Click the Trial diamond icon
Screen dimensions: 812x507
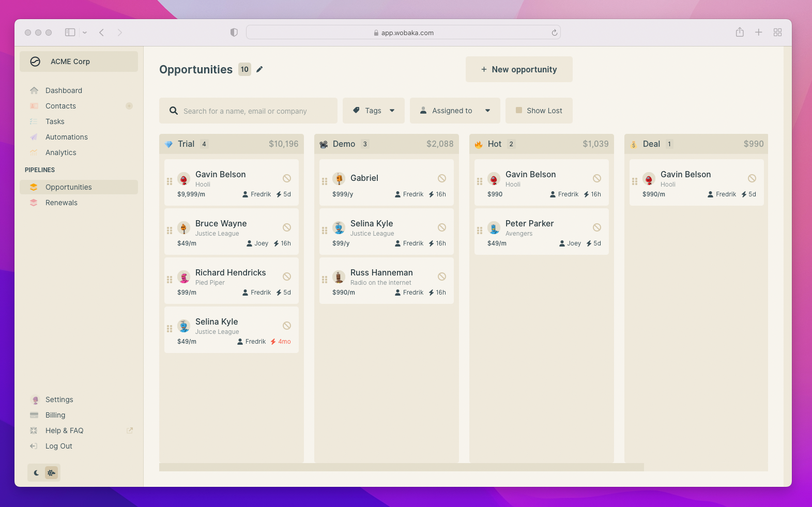(x=168, y=144)
